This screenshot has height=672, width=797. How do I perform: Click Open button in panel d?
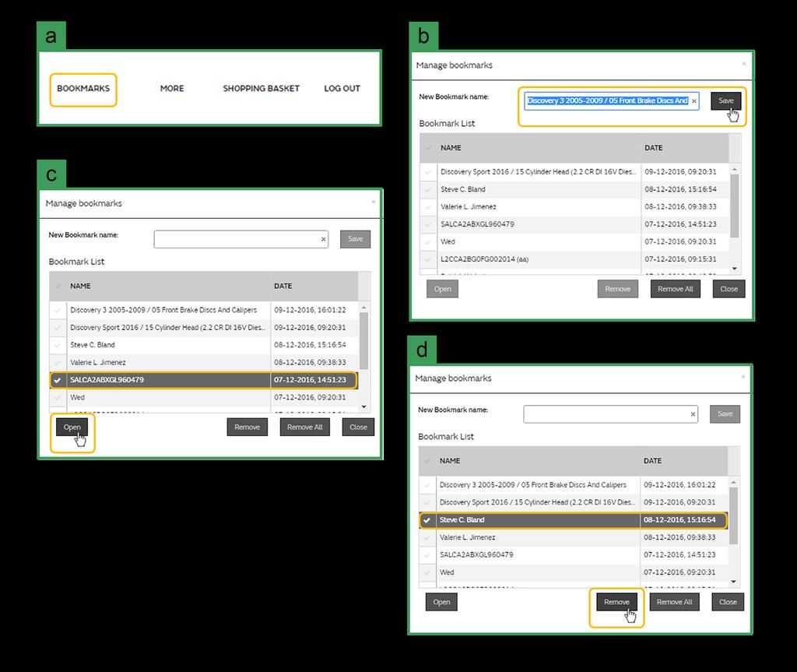(x=441, y=602)
